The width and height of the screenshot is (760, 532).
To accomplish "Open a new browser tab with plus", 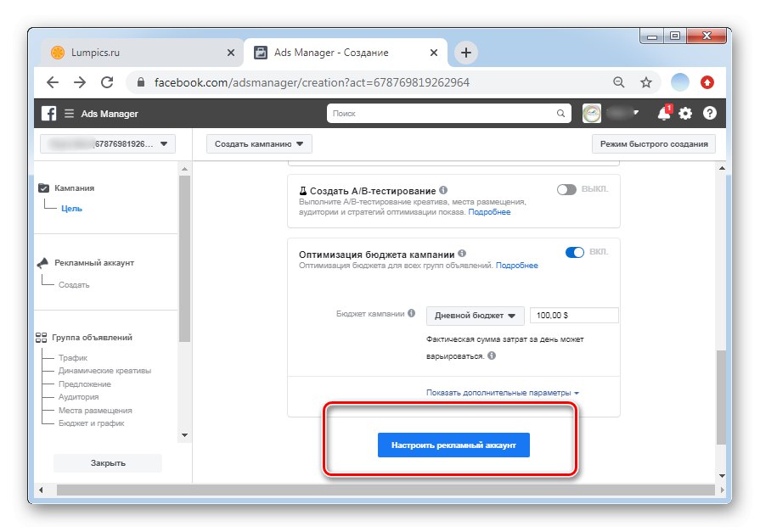I will [x=466, y=53].
